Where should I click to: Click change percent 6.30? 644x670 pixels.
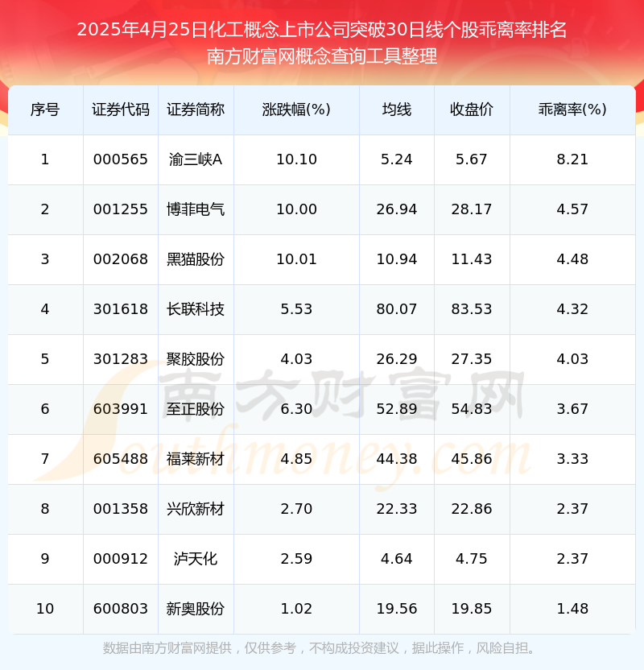coord(296,409)
